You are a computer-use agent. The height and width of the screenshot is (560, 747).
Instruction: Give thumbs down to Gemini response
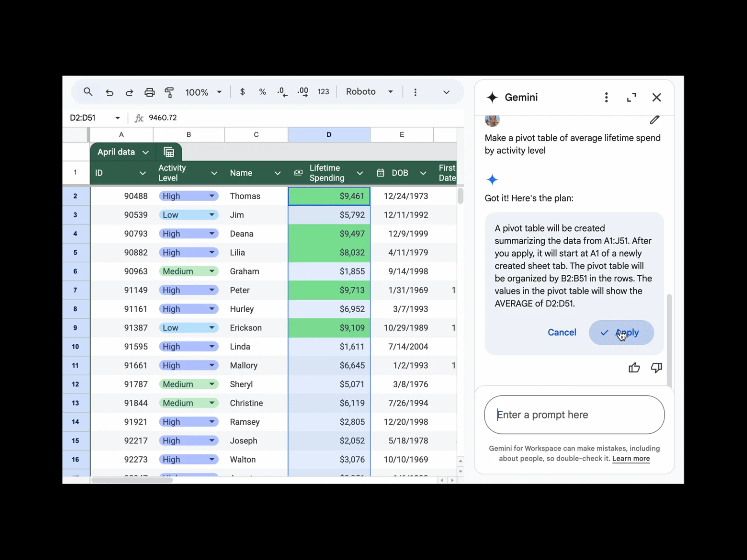pyautogui.click(x=656, y=368)
